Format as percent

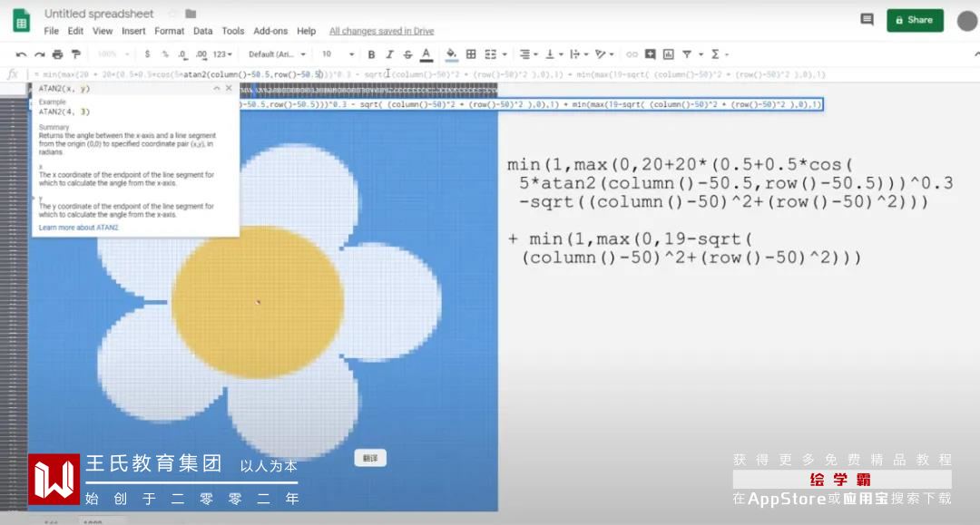165,55
